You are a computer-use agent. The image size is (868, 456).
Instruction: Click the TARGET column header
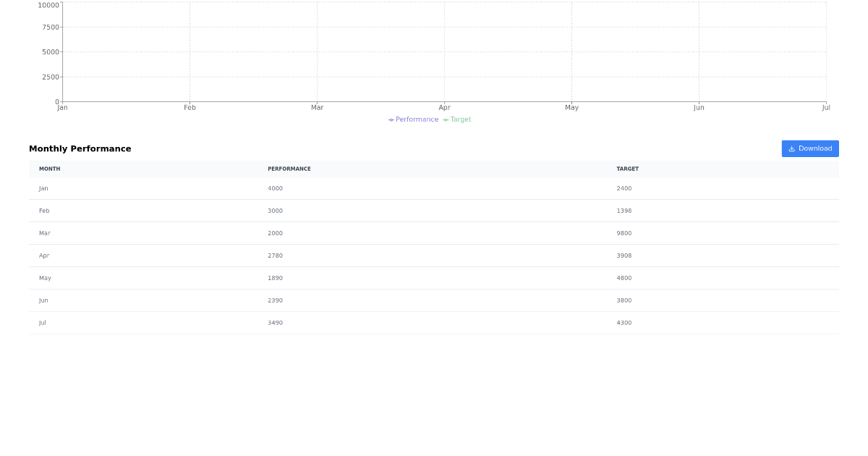click(627, 169)
